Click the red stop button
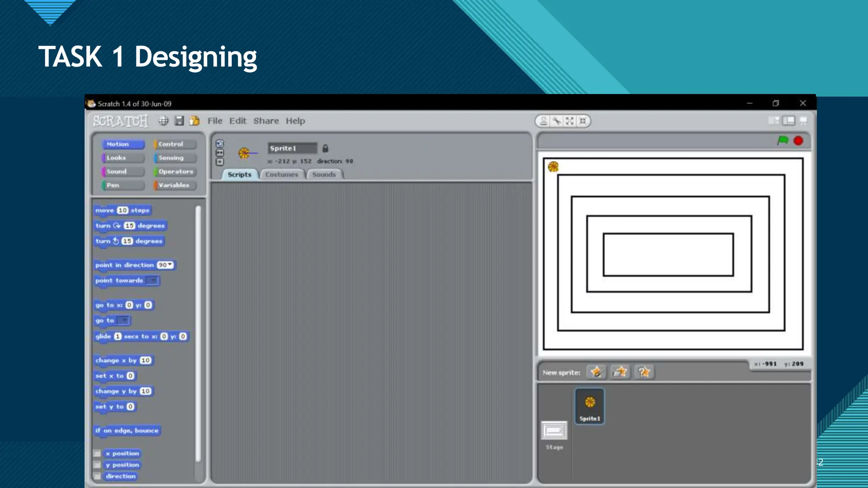Screen dimensions: 868x488 tap(798, 141)
